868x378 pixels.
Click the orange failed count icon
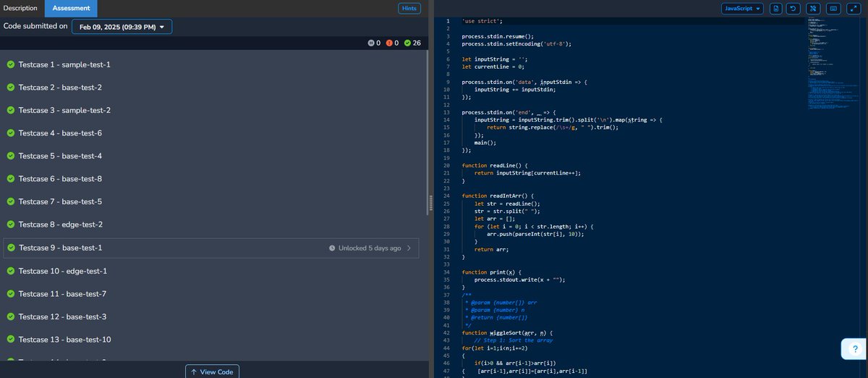pos(389,43)
